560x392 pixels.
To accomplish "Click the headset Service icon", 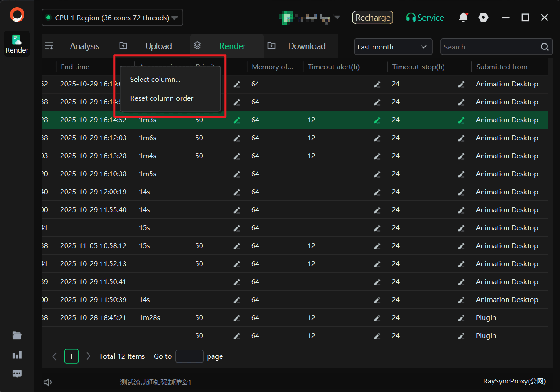I will pos(410,18).
